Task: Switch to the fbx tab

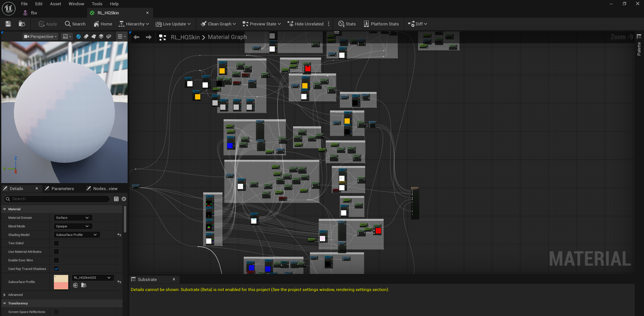Action: [33, 13]
